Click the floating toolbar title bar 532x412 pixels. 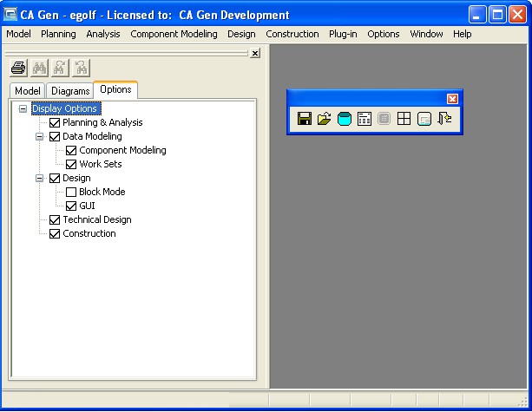click(x=367, y=99)
